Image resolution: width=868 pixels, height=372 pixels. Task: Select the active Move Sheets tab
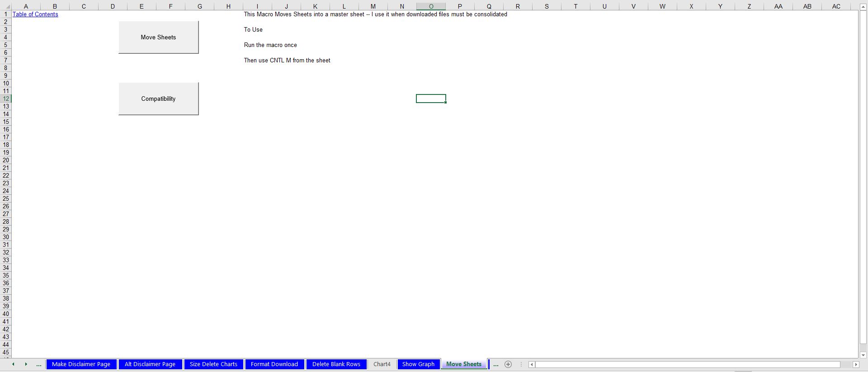click(x=464, y=364)
